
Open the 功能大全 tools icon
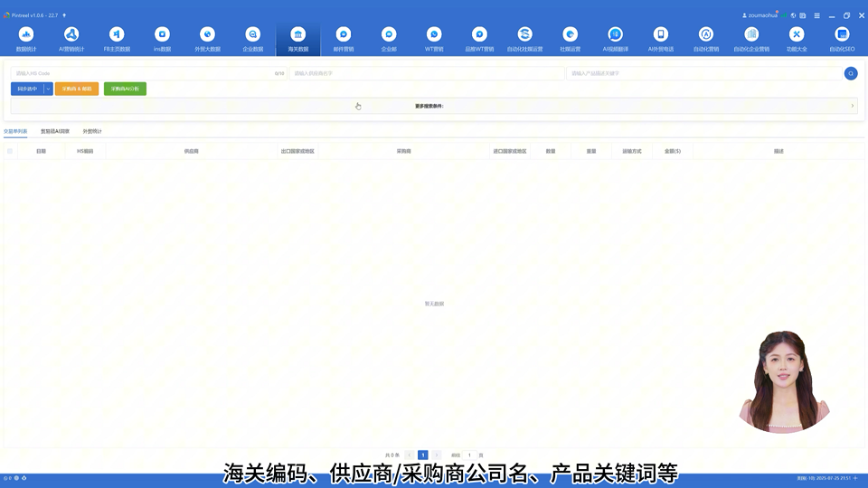click(x=797, y=34)
